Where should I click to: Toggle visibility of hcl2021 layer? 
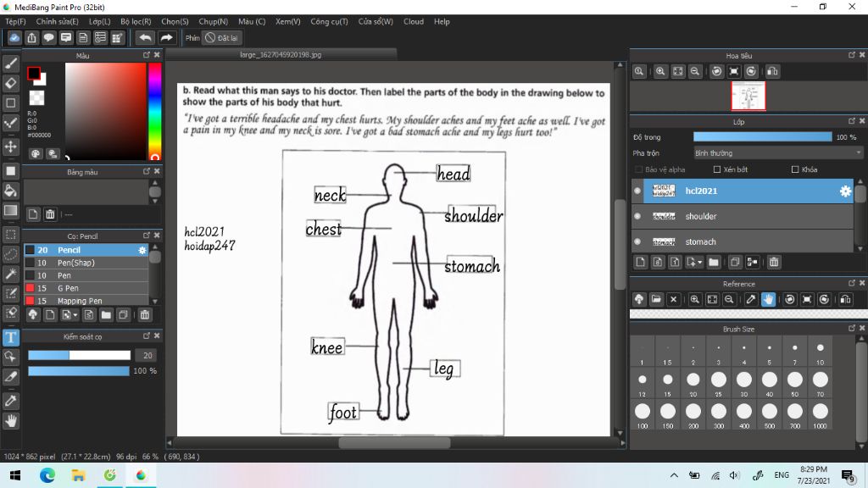click(x=637, y=191)
